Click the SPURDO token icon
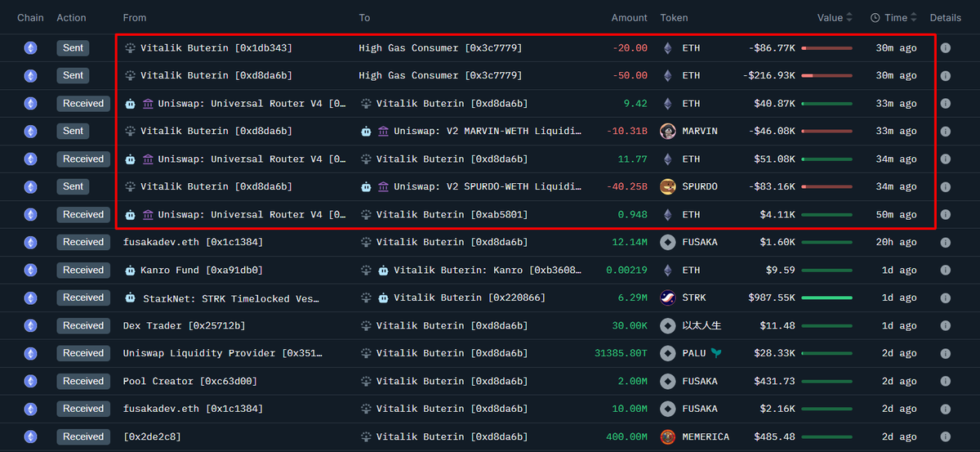This screenshot has height=452, width=980. [x=667, y=186]
